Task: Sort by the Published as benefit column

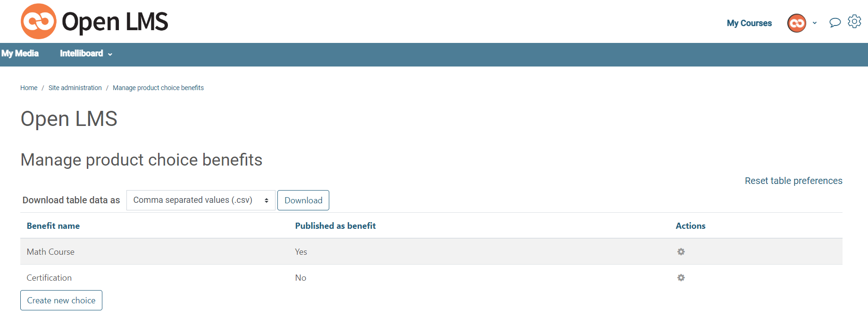Action: 335,225
